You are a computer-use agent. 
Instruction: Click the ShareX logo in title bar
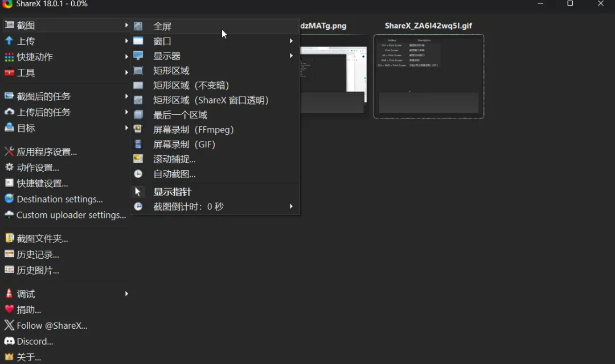(7, 3)
